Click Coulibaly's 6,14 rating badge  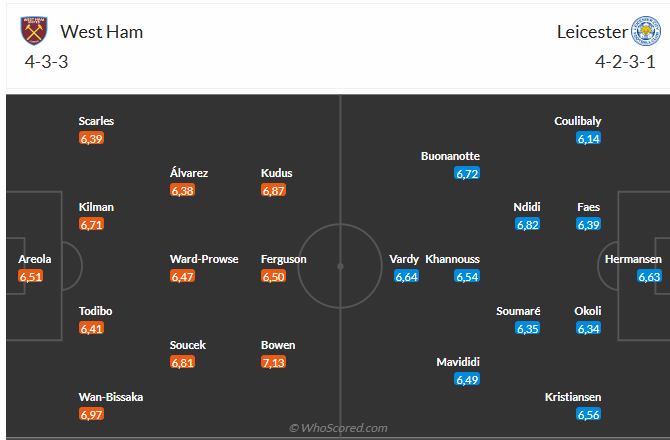(x=588, y=138)
